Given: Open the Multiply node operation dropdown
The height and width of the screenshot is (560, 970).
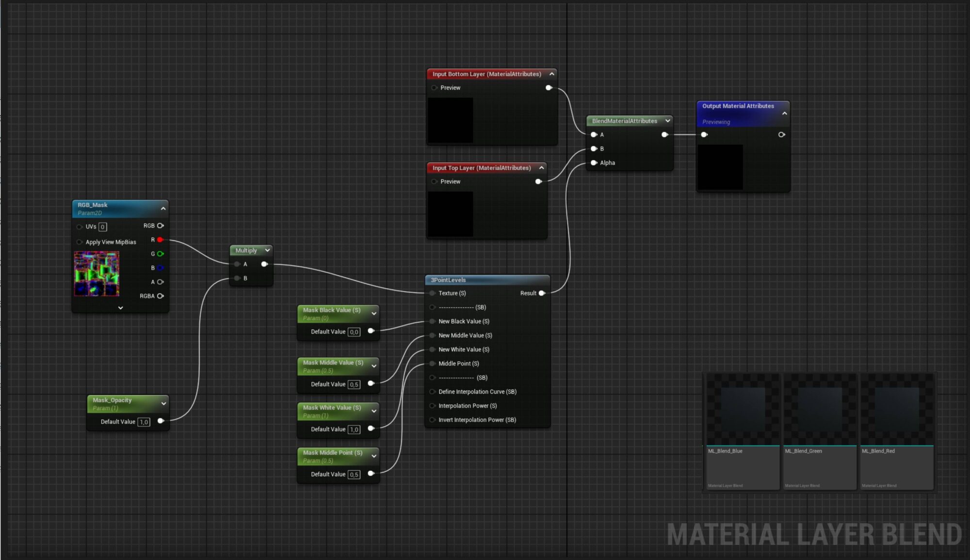Looking at the screenshot, I should coord(266,250).
